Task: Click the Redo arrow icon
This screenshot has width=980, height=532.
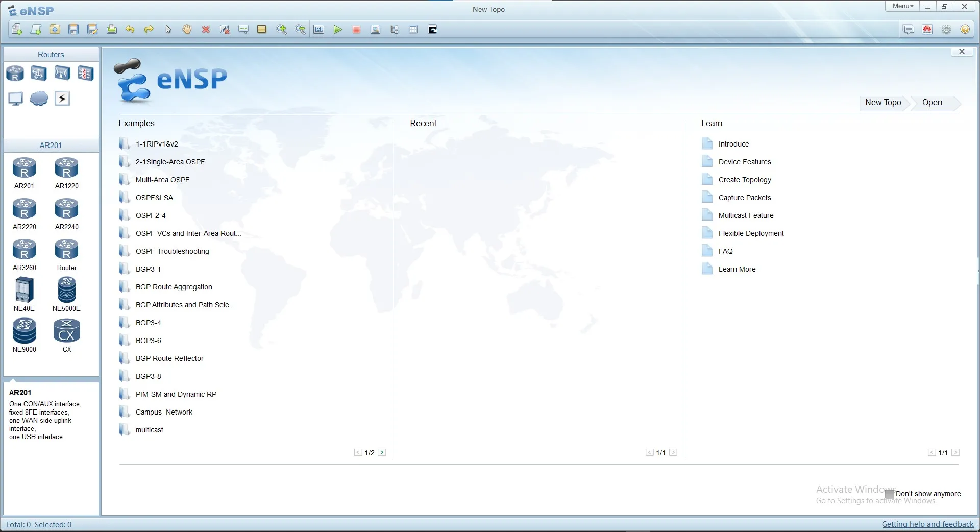Action: (149, 29)
